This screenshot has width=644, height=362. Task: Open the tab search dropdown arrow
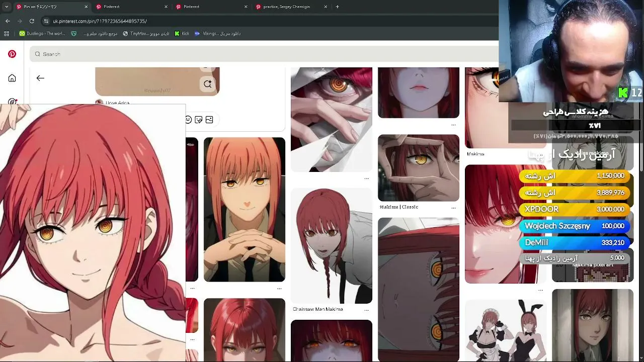tap(7, 7)
